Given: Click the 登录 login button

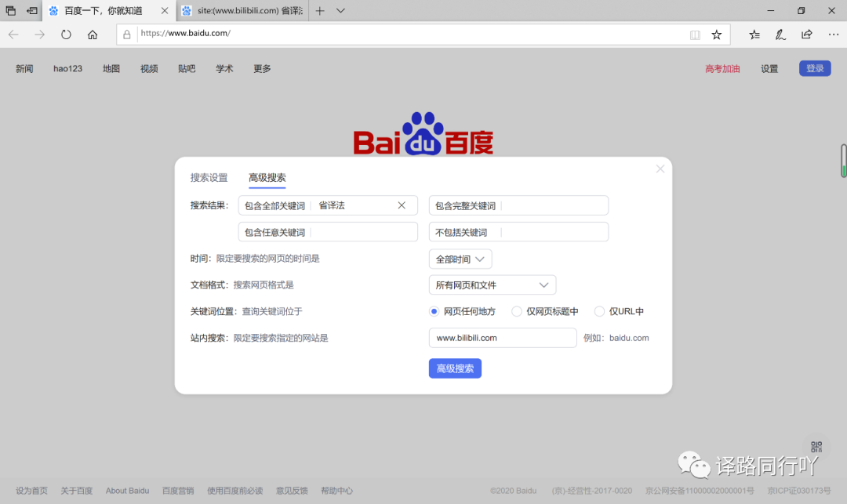Looking at the screenshot, I should pyautogui.click(x=815, y=68).
